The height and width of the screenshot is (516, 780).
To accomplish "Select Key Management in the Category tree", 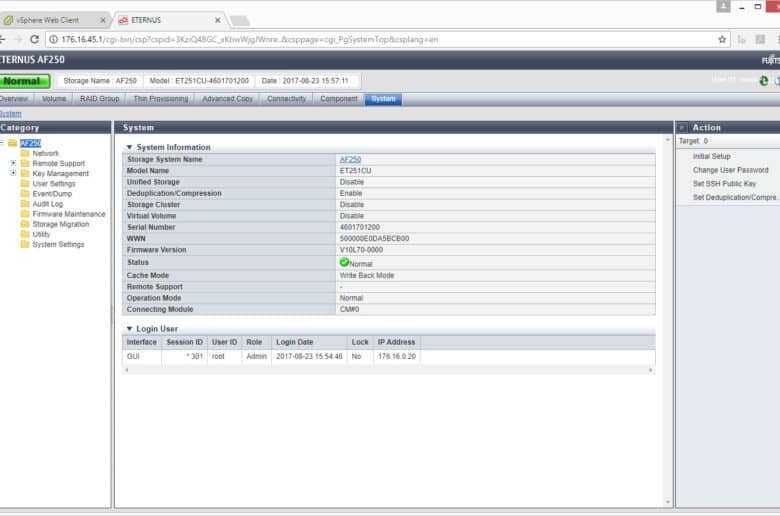I will 60,173.
